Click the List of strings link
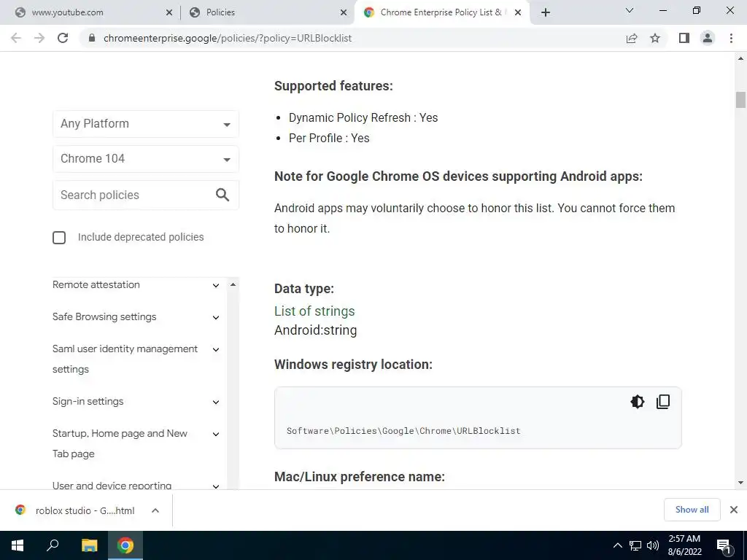This screenshot has width=747, height=560. [314, 311]
